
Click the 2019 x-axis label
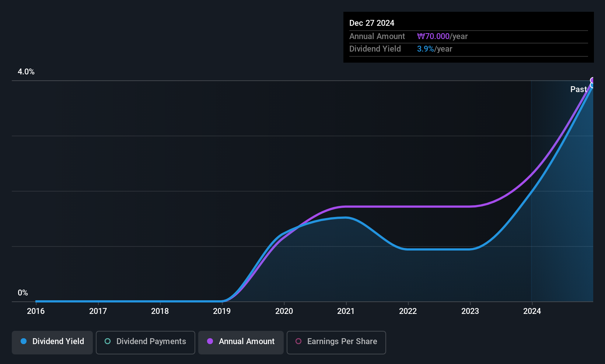click(222, 311)
